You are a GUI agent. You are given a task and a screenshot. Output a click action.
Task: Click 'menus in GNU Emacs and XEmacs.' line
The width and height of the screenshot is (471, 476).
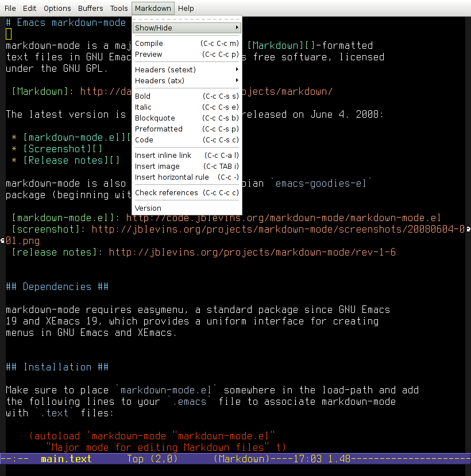click(91, 332)
